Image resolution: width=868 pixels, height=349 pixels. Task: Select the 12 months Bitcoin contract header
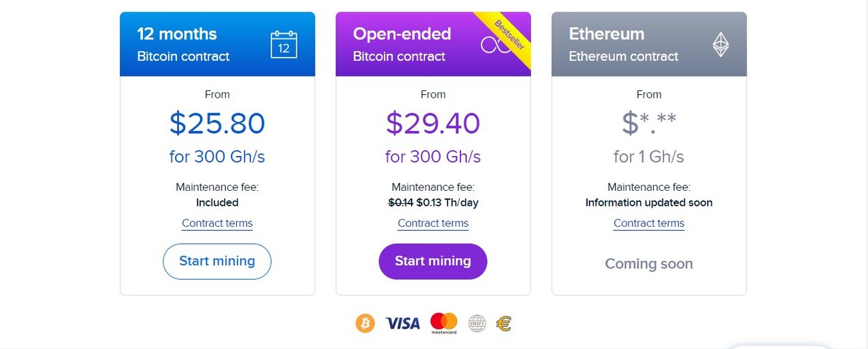pyautogui.click(x=217, y=44)
